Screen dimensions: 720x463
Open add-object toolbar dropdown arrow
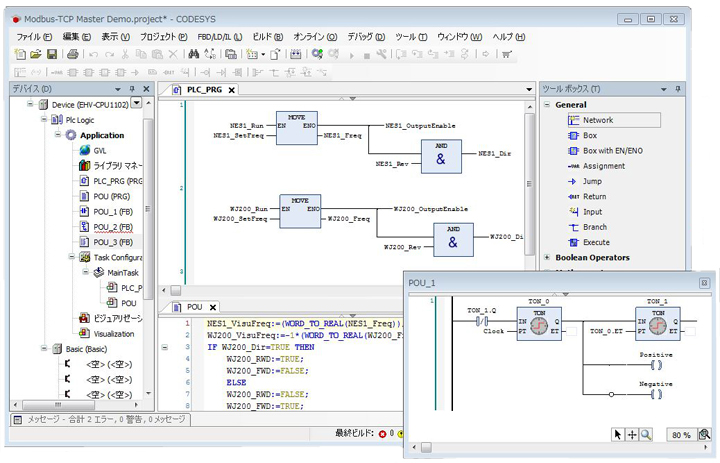click(263, 54)
